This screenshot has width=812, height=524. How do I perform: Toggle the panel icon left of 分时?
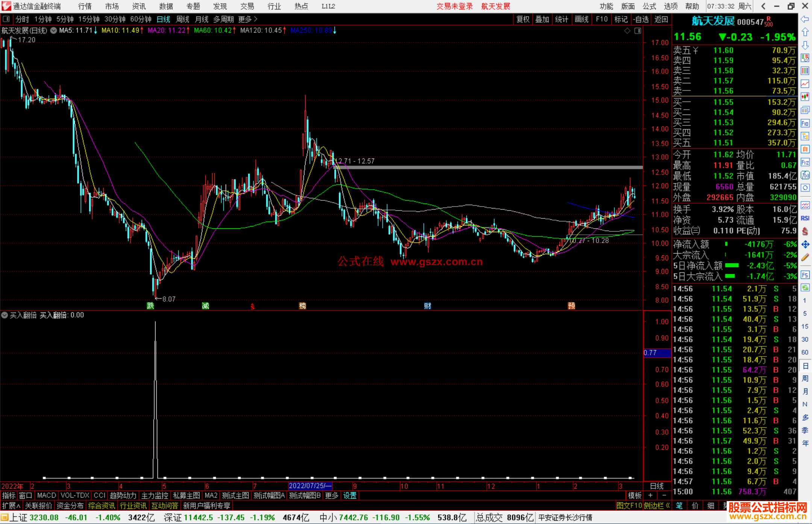pyautogui.click(x=6, y=19)
